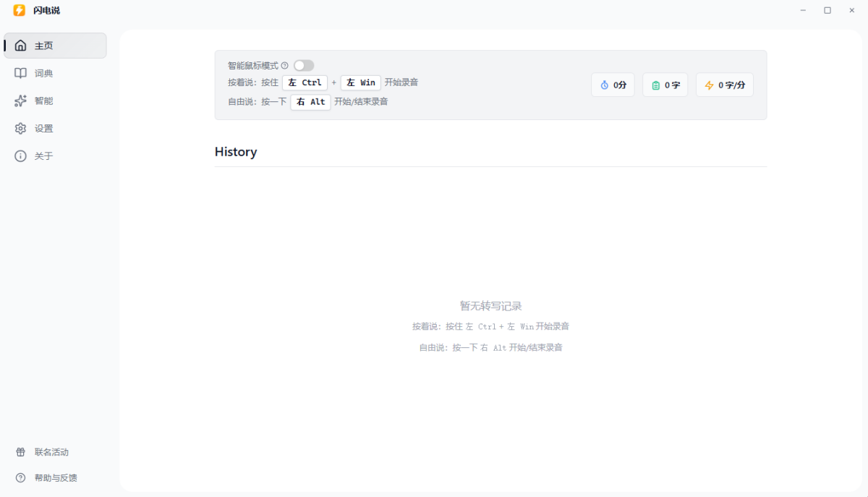The image size is (868, 497).
Task: Open the 词典 dictionary book icon
Action: (20, 73)
